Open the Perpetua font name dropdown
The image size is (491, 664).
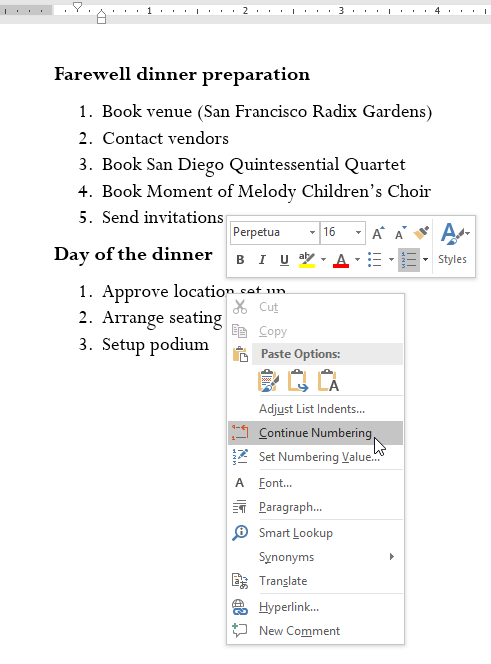(312, 232)
